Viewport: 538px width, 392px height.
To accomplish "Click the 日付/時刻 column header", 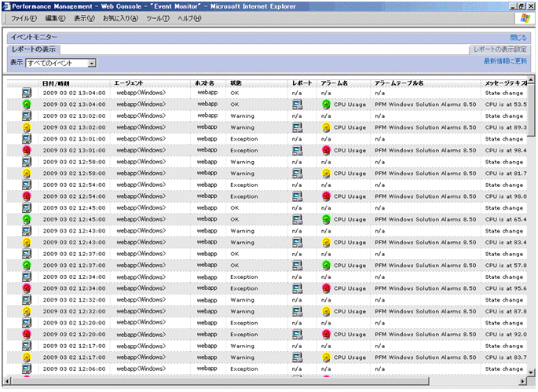I will 55,82.
